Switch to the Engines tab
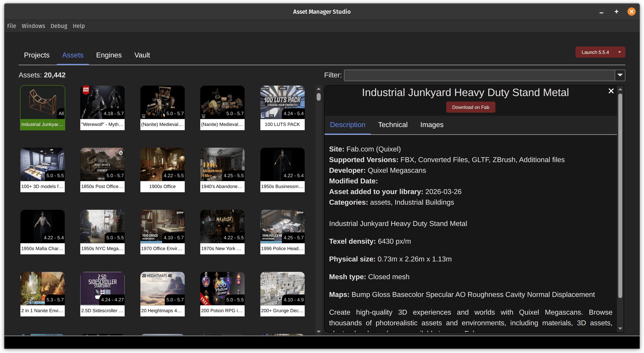 click(109, 55)
